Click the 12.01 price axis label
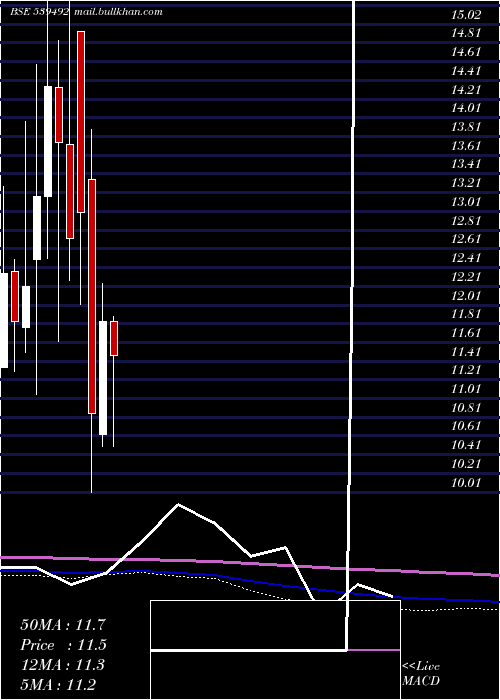Screen dimensions: 500x700 pyautogui.click(x=466, y=295)
